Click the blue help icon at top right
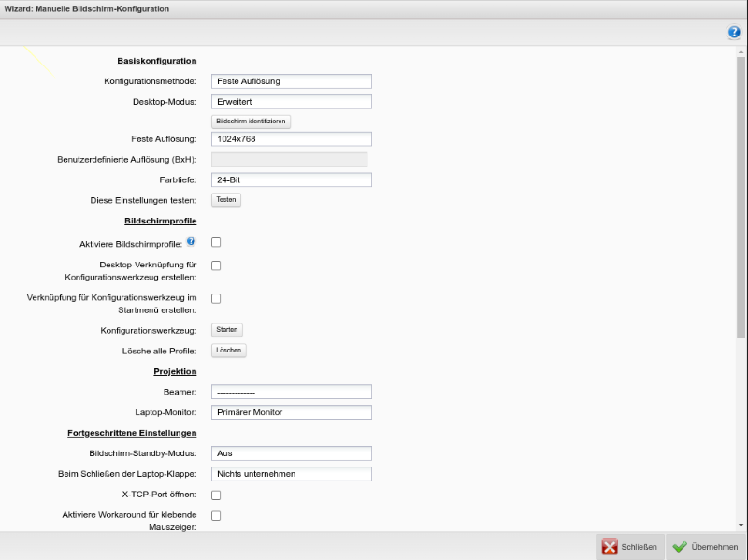 pos(734,33)
